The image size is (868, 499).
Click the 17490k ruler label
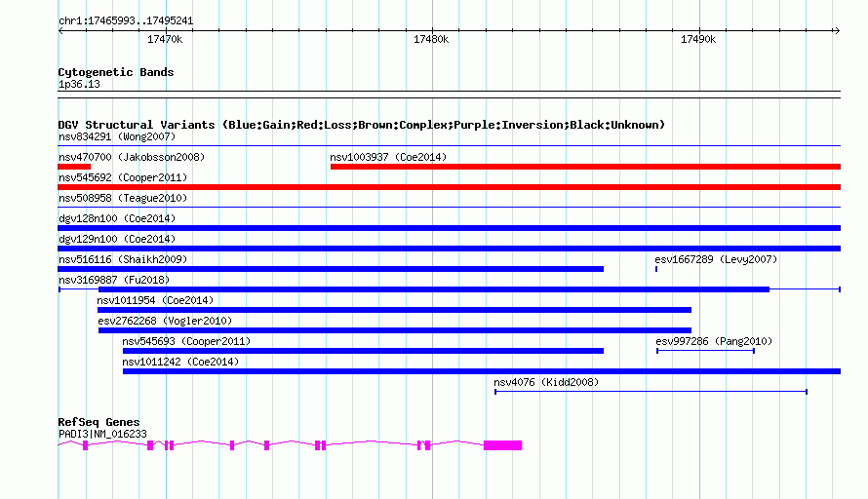coord(698,39)
